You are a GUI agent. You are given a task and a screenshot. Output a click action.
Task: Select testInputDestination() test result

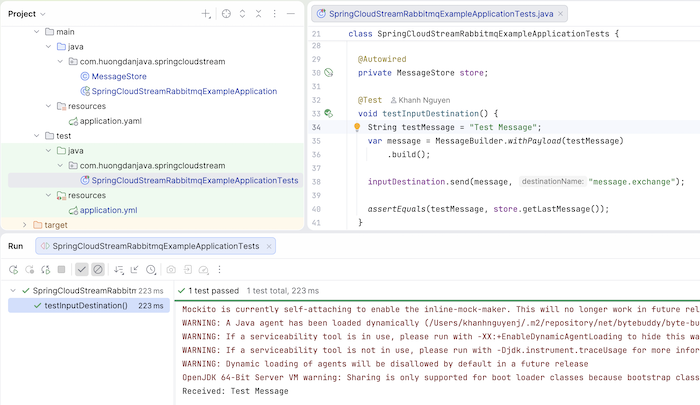[89, 305]
